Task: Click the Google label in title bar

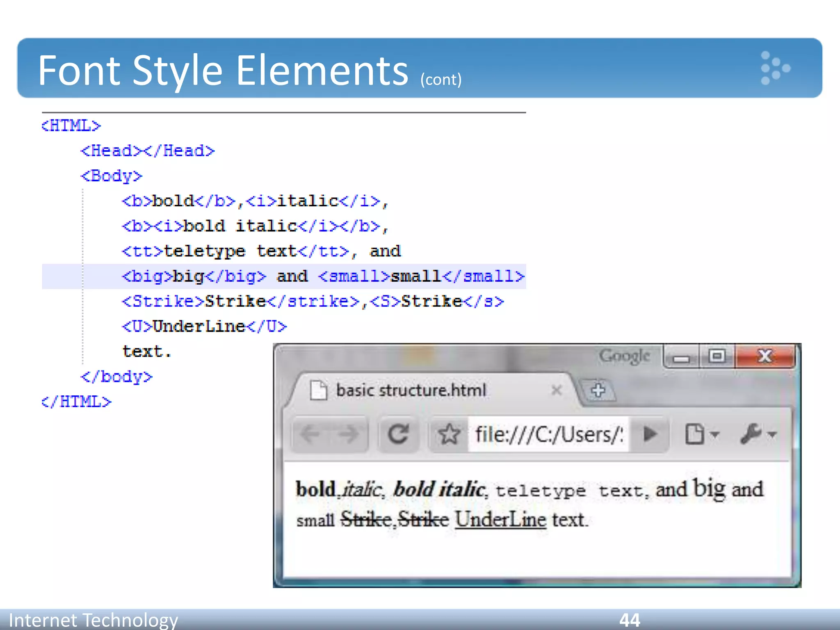Action: tap(624, 356)
